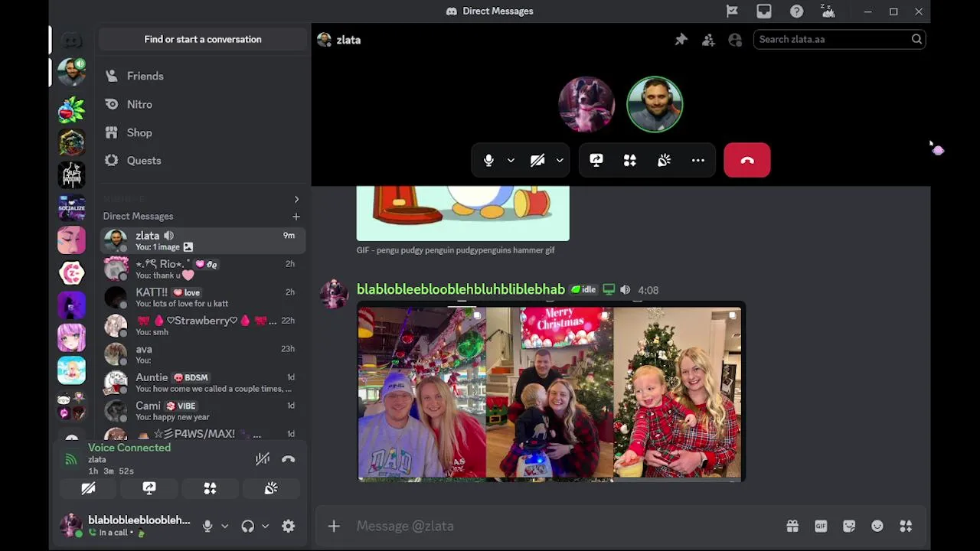The image size is (980, 551).
Task: Open User Settings gear
Action: click(x=289, y=527)
